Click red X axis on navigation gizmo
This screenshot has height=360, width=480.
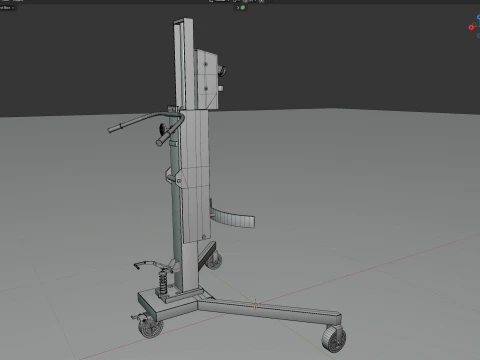click(471, 27)
